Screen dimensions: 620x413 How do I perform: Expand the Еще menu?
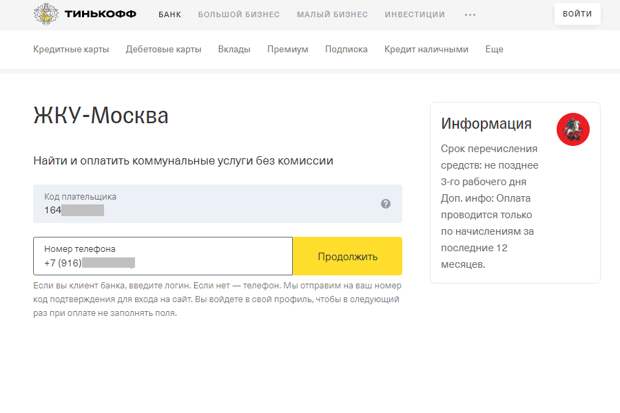click(x=494, y=49)
